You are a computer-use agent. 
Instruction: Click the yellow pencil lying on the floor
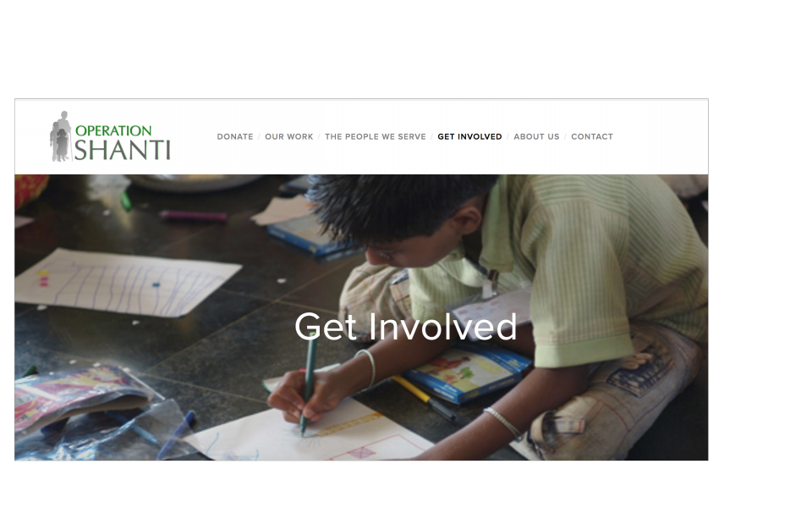click(424, 398)
